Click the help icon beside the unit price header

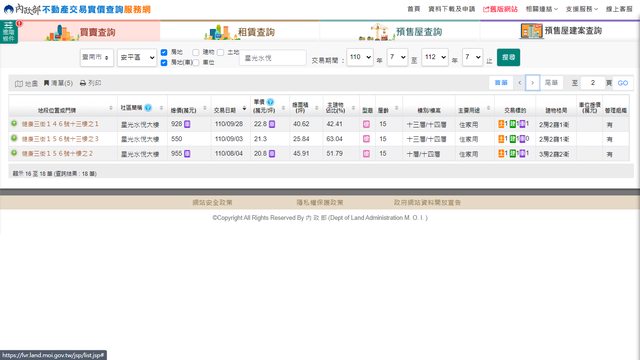coord(270,102)
